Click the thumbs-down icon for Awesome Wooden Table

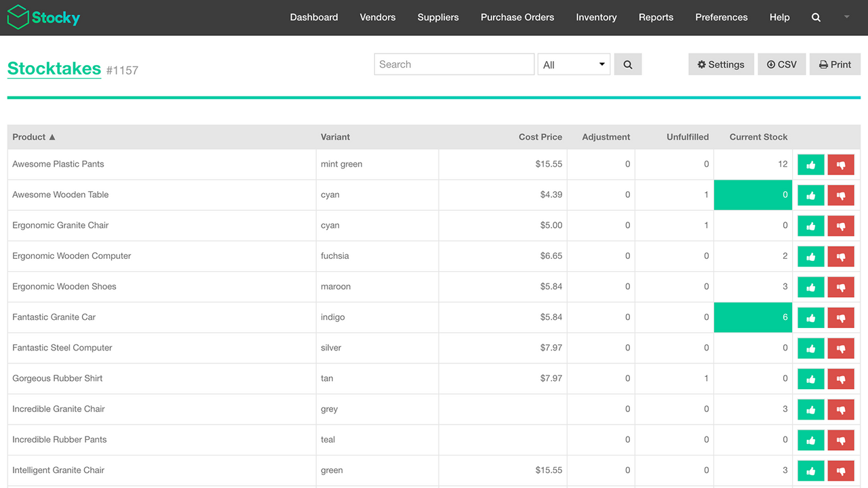[840, 195]
